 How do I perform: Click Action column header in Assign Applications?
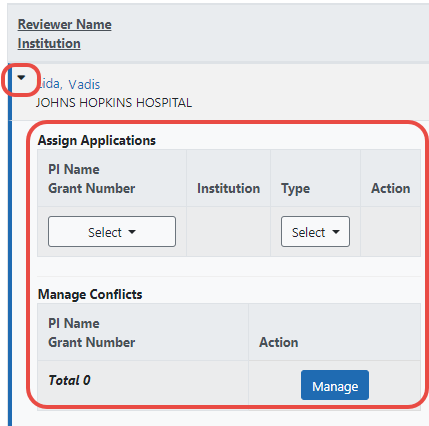click(391, 188)
